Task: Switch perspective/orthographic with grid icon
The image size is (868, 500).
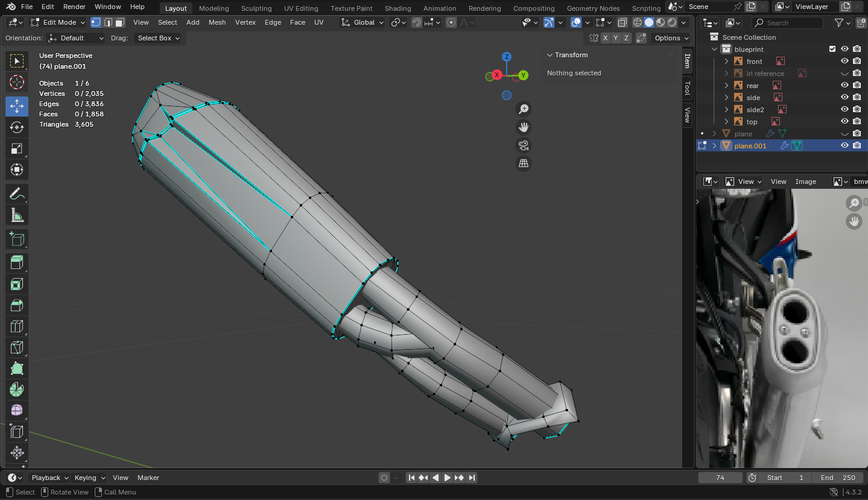Action: pyautogui.click(x=524, y=163)
